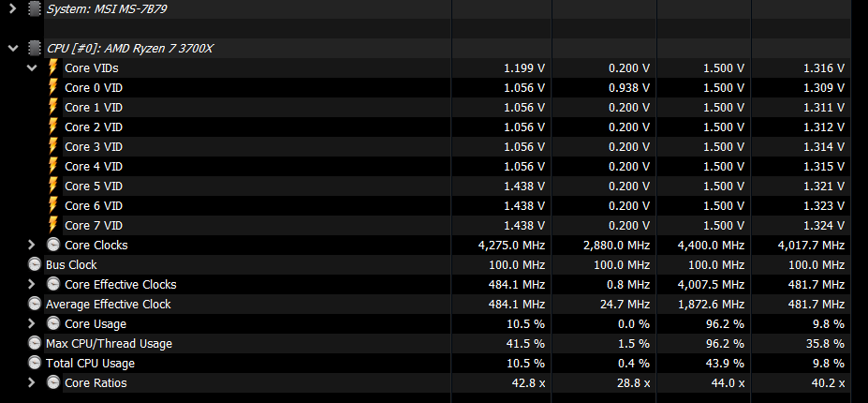The height and width of the screenshot is (403, 868).
Task: Click Core 0 VID average value 1.309 V
Action: click(824, 87)
